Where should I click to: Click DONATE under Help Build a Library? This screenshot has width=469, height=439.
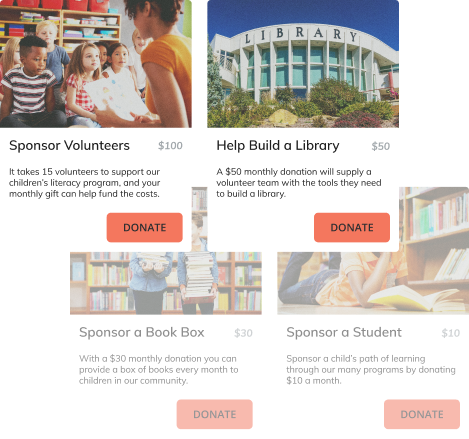[x=352, y=227]
